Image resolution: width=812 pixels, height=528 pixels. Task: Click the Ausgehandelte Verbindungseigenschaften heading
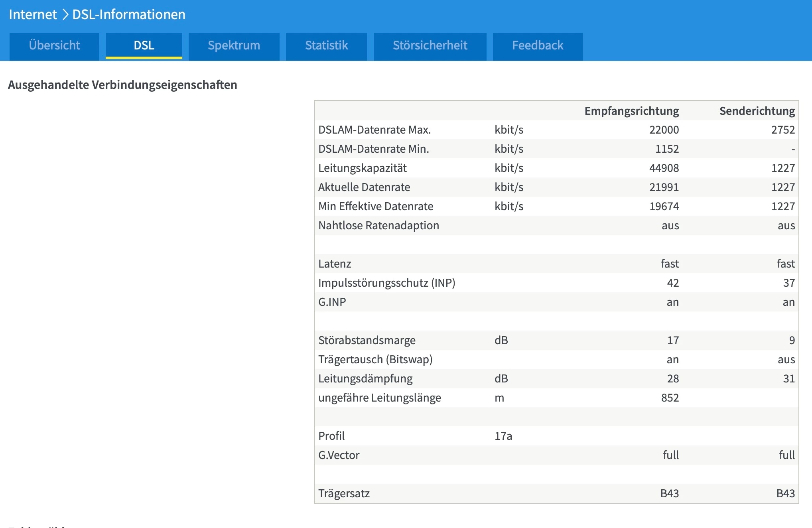click(122, 85)
